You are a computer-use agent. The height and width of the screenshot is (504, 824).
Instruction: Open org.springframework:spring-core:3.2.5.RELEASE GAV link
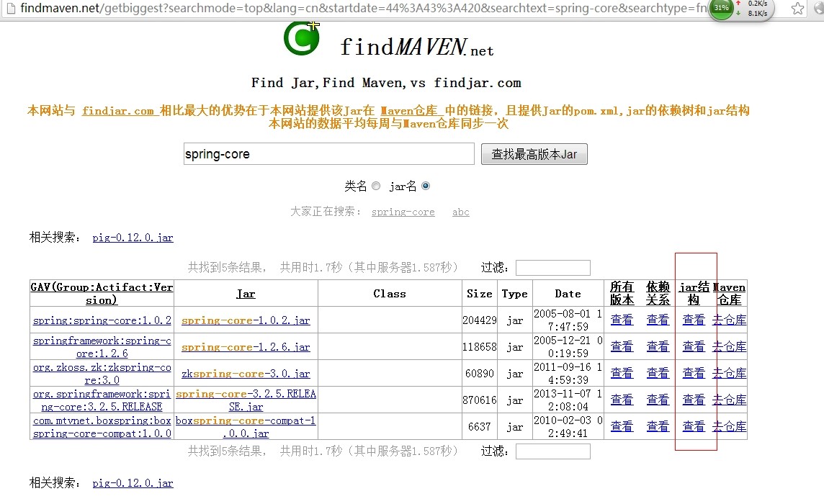pyautogui.click(x=102, y=400)
